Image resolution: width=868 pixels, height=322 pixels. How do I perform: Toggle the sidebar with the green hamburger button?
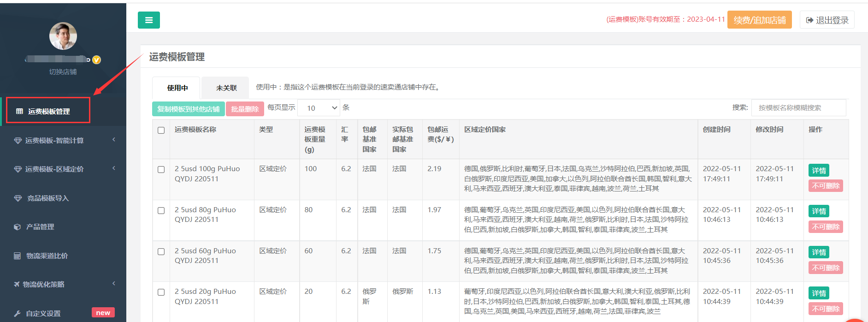pos(148,20)
